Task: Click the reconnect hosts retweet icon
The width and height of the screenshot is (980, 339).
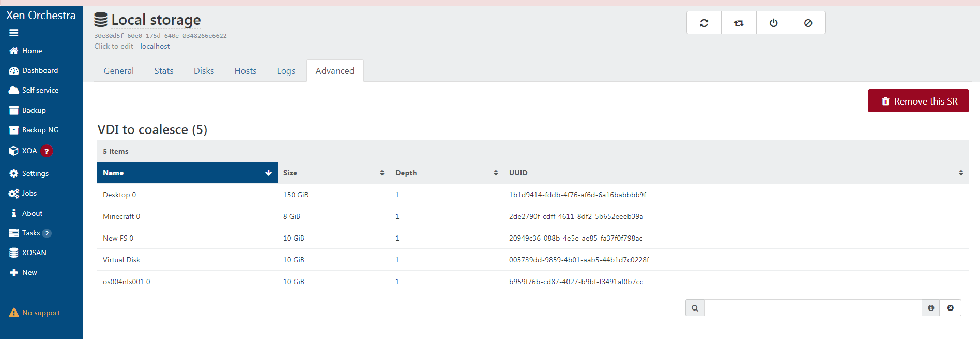Action: [x=739, y=23]
